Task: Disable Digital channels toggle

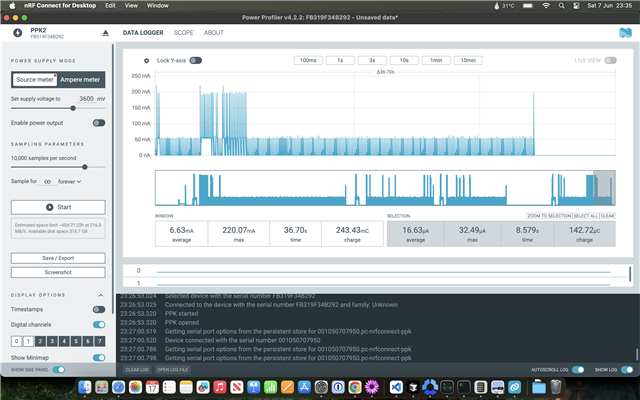Action: click(99, 324)
